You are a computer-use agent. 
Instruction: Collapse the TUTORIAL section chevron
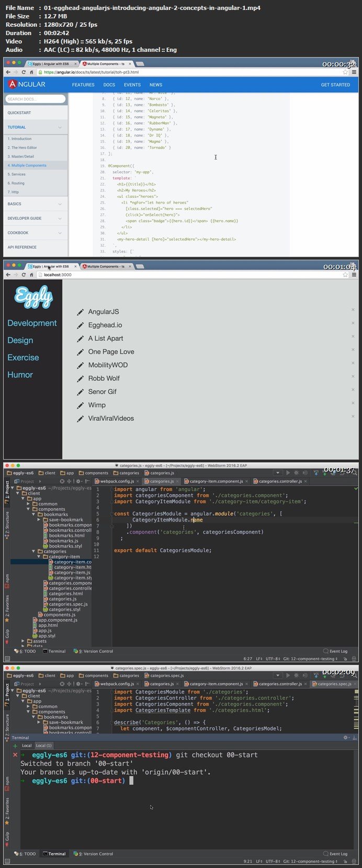(x=60, y=127)
